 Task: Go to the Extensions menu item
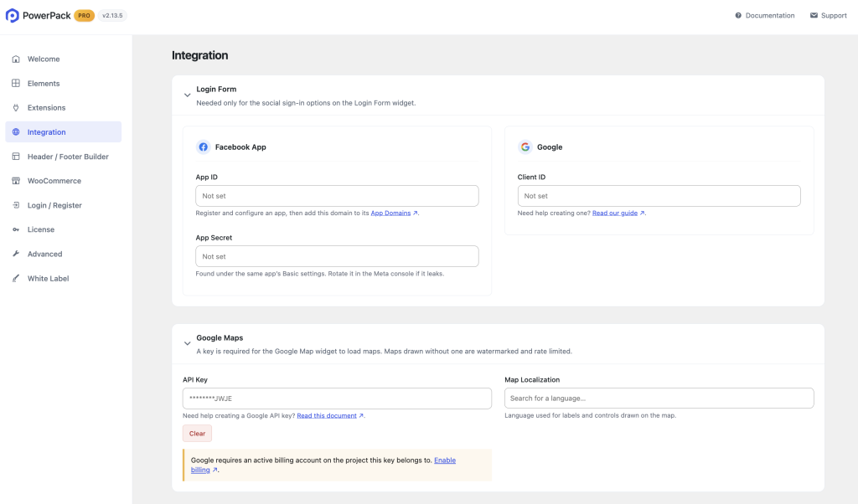click(x=64, y=108)
